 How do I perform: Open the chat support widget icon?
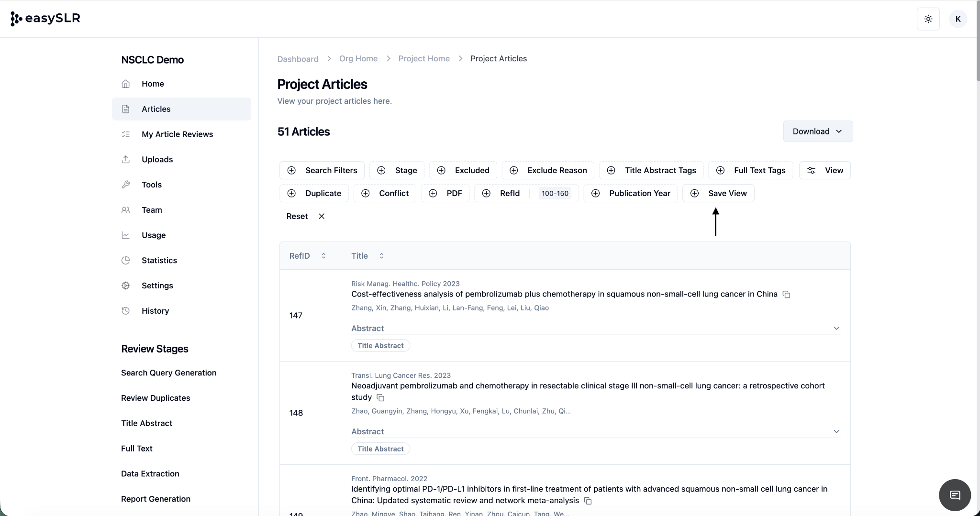[x=955, y=495]
